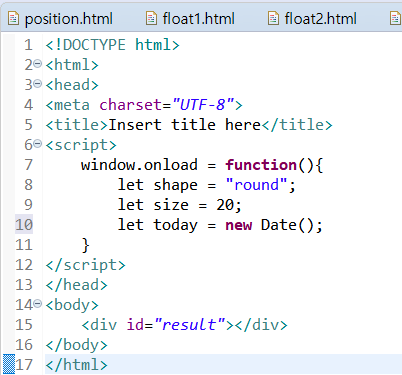Click the 'Insert title here' text
Viewport: 402px width, 375px height.
(x=185, y=125)
